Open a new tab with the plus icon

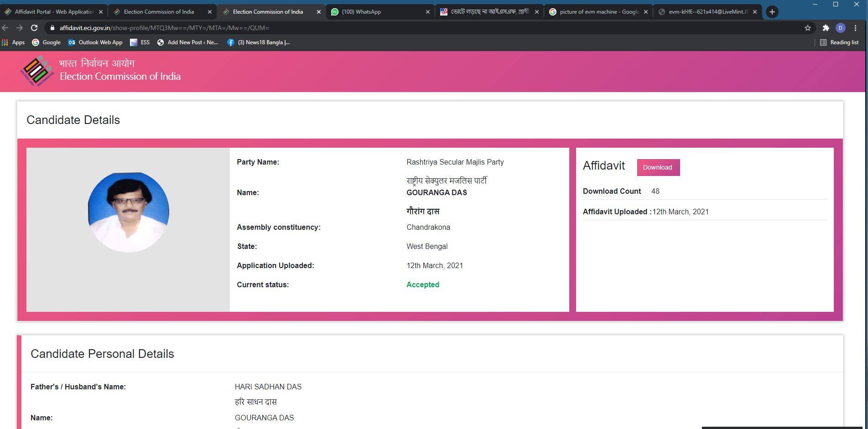(772, 12)
